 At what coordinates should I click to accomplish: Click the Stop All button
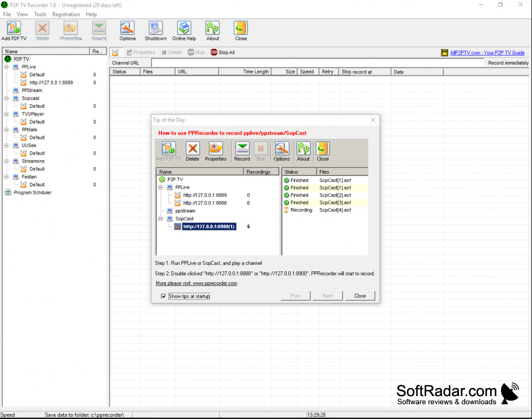(222, 52)
